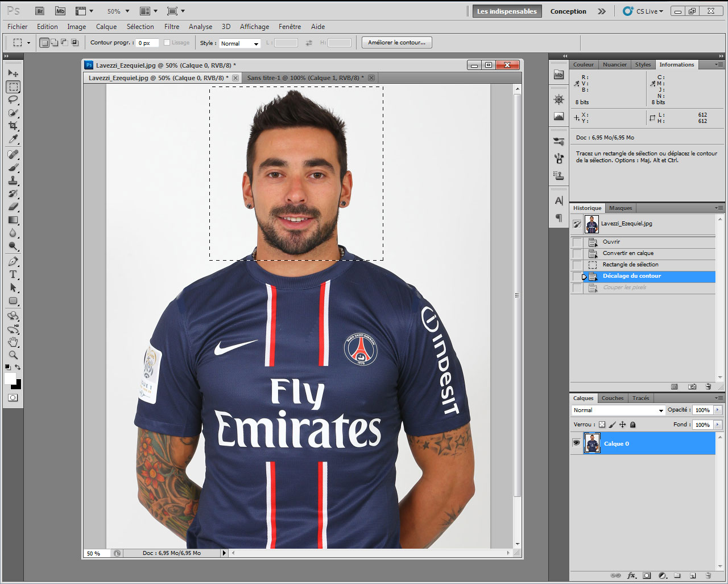Image resolution: width=728 pixels, height=584 pixels.
Task: Swap foreground and background colors
Action: pos(18,368)
